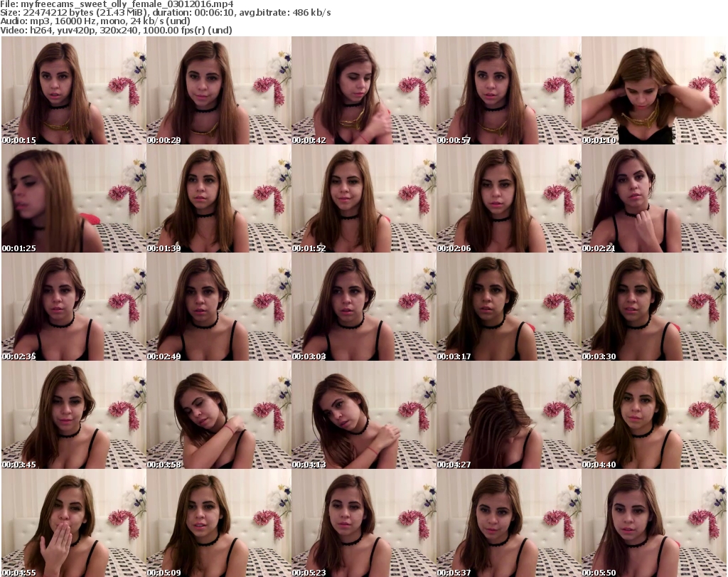Select the thumbnail frame at 00:03:17

pyautogui.click(x=509, y=307)
